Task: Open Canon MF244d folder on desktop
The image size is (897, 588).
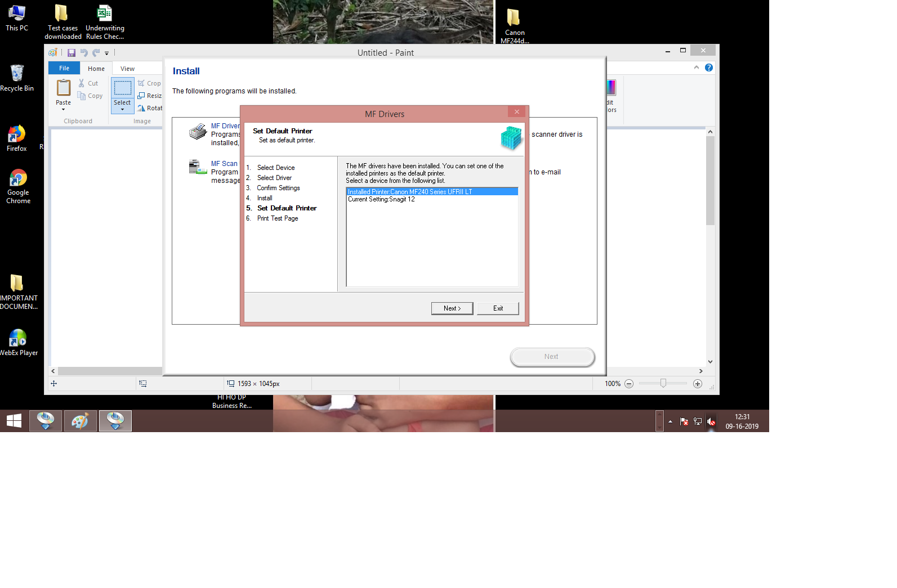Action: pyautogui.click(x=514, y=26)
